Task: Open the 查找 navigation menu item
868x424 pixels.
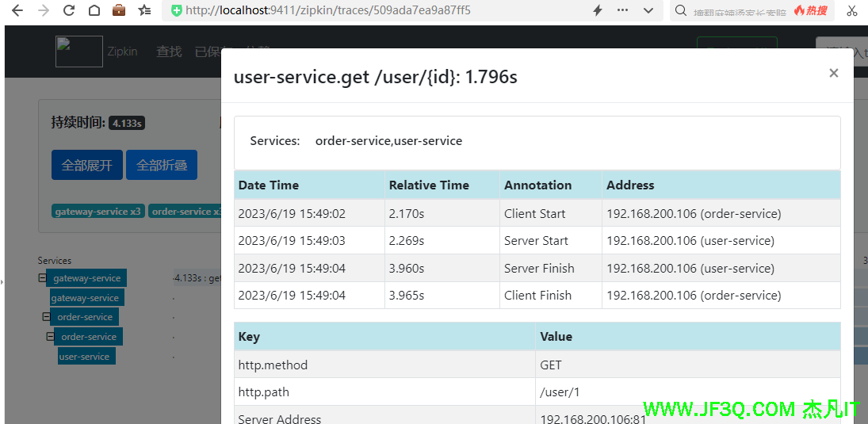Action: 169,52
